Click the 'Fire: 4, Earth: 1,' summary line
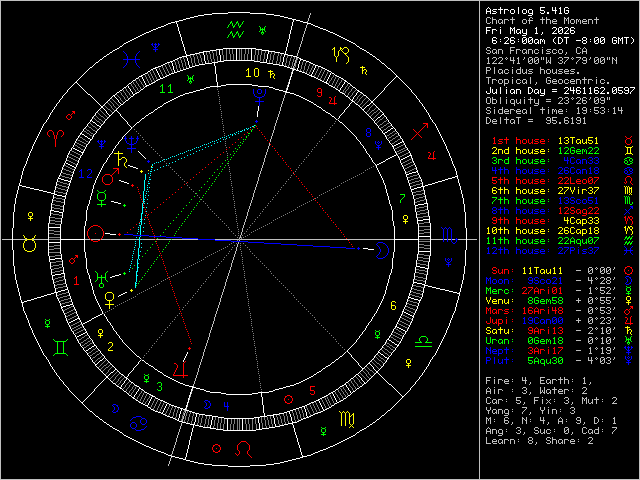640x480 pixels. point(539,381)
